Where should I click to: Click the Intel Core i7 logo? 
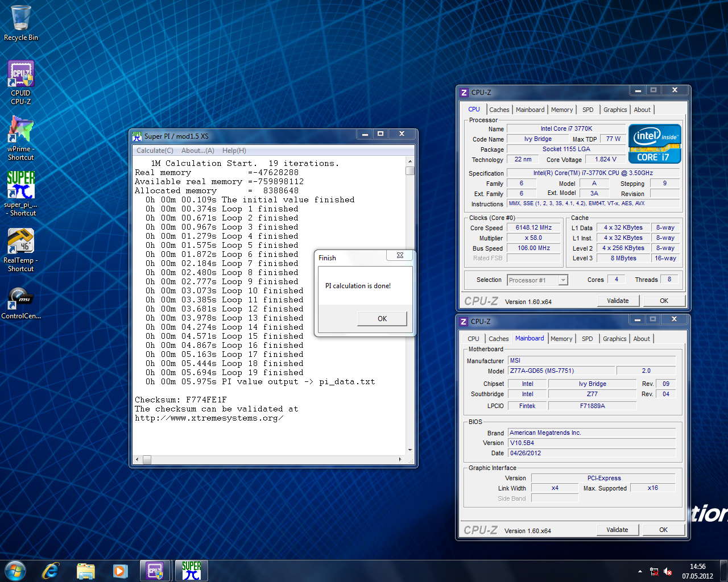655,144
